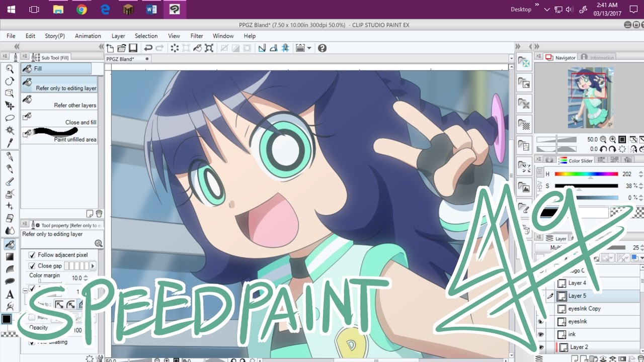This screenshot has width=644, height=362.
Task: Select 'Refer other layers' sub tool
Action: pos(59,102)
